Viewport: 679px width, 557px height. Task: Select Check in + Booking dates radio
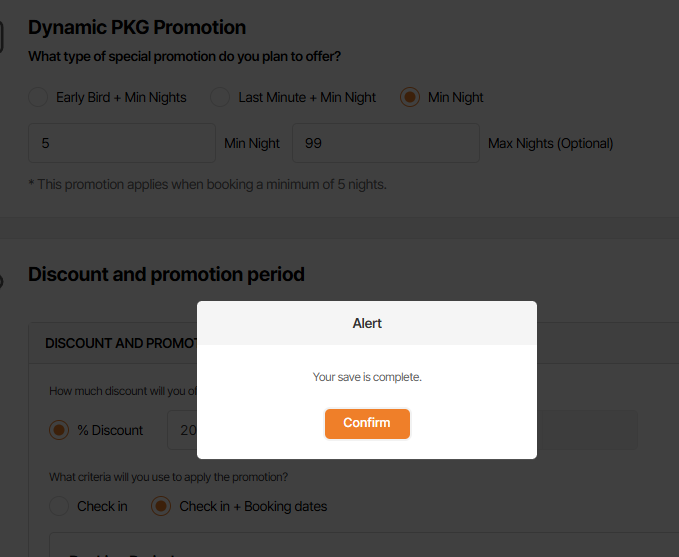click(162, 506)
